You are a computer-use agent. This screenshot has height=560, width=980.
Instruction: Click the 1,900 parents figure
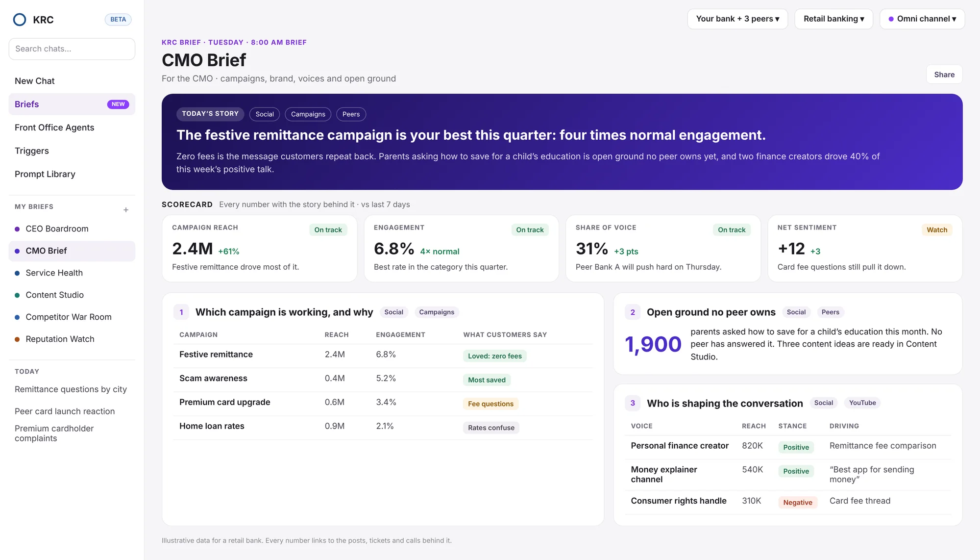(653, 344)
